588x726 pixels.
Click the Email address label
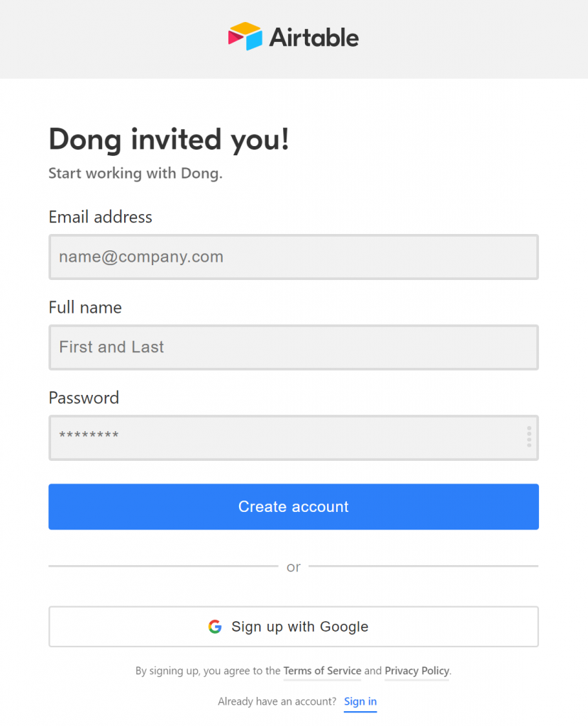click(100, 217)
